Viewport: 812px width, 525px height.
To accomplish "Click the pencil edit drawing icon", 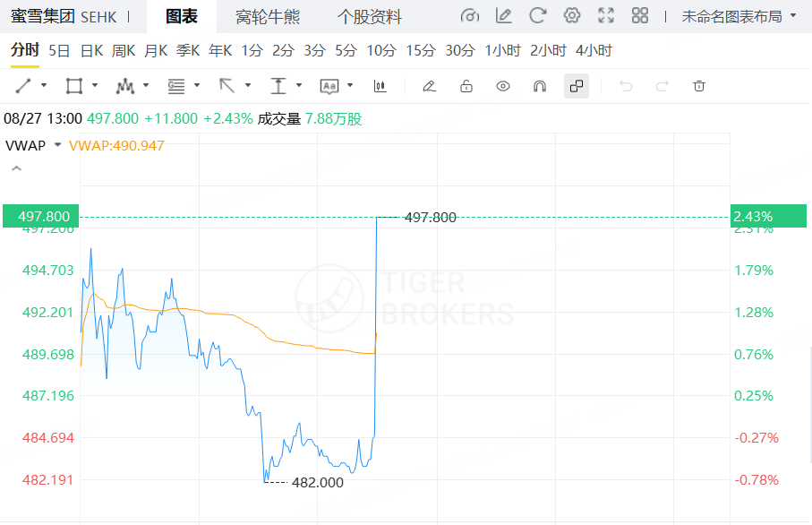I will tap(430, 86).
